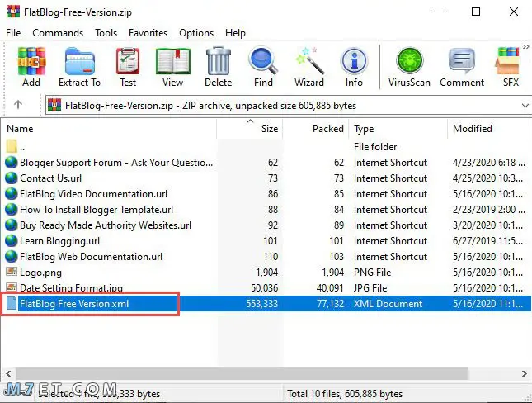532x403 pixels.
Task: Sort by the Modified column header
Action: coord(488,129)
